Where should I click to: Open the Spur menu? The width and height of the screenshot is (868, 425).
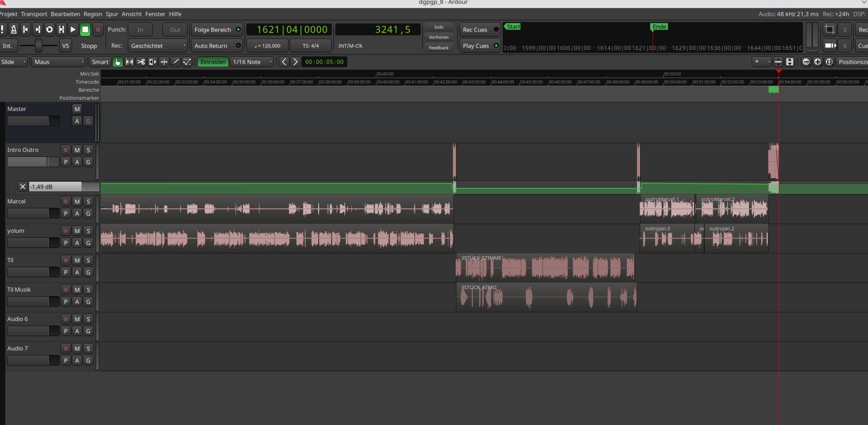pyautogui.click(x=111, y=14)
